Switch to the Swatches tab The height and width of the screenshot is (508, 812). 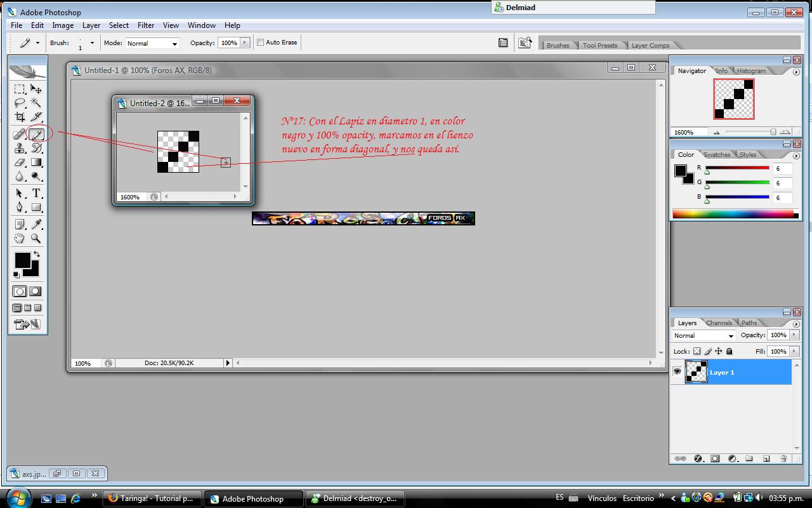[x=717, y=154]
